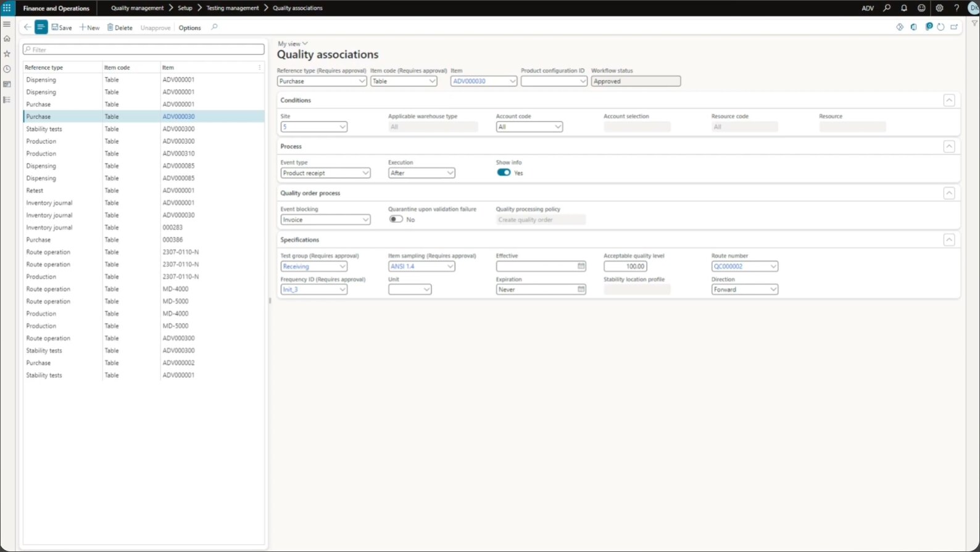
Task: Click the Acceptable quality level field
Action: pyautogui.click(x=625, y=266)
